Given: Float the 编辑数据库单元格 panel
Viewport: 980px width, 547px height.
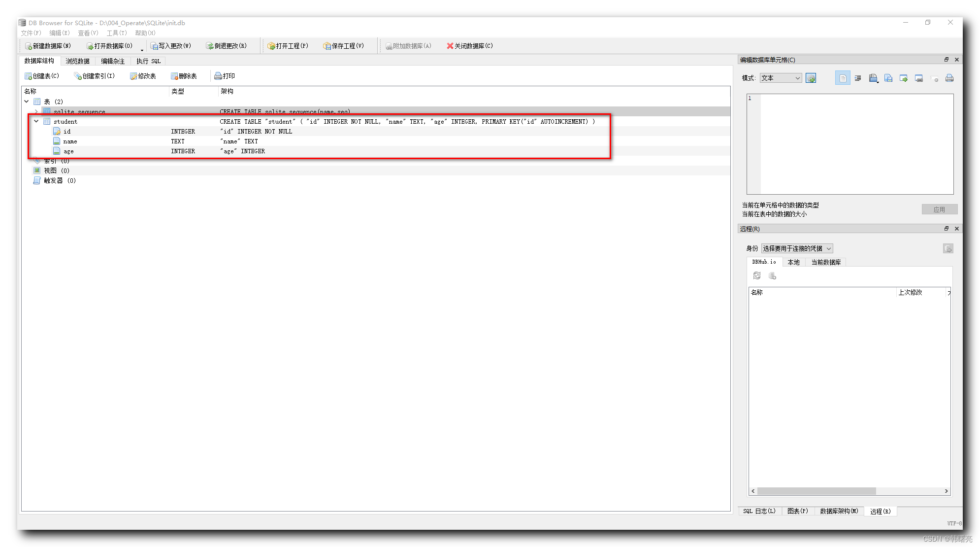Looking at the screenshot, I should point(947,60).
